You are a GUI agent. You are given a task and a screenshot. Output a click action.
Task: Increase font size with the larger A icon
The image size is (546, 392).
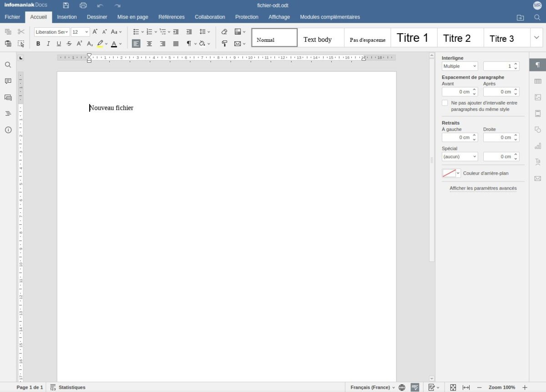95,32
